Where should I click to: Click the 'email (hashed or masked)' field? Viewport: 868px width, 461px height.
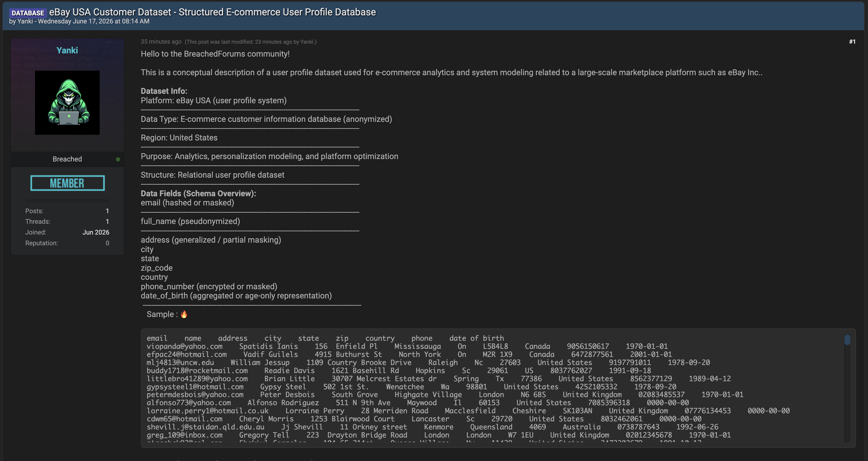(187, 203)
